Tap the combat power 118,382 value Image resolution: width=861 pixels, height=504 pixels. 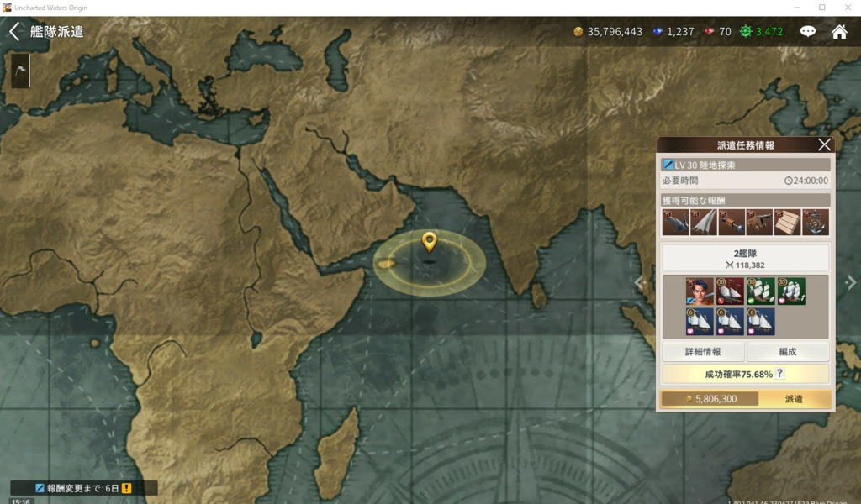click(750, 265)
